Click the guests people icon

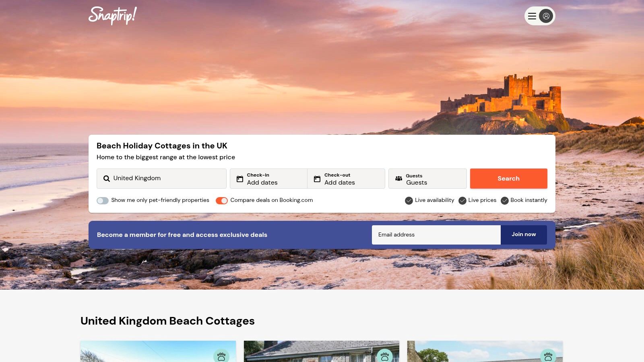[x=398, y=179]
